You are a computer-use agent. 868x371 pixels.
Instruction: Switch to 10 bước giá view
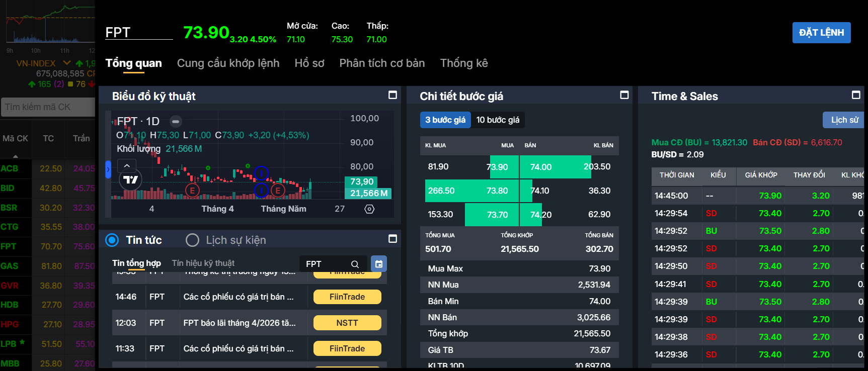click(498, 120)
